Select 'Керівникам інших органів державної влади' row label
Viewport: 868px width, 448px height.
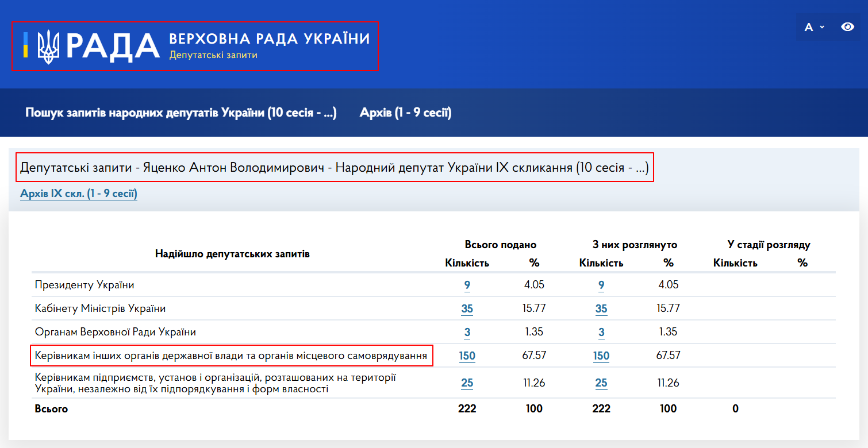click(x=231, y=356)
